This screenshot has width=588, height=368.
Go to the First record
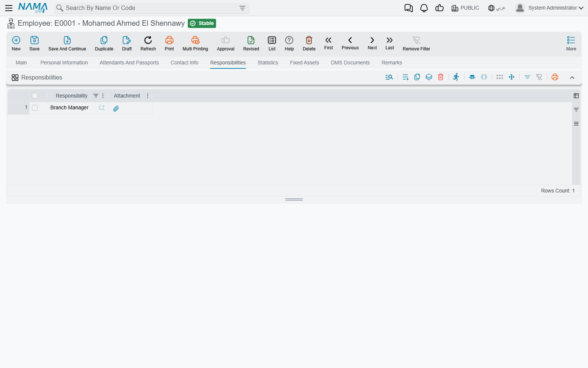[329, 43]
